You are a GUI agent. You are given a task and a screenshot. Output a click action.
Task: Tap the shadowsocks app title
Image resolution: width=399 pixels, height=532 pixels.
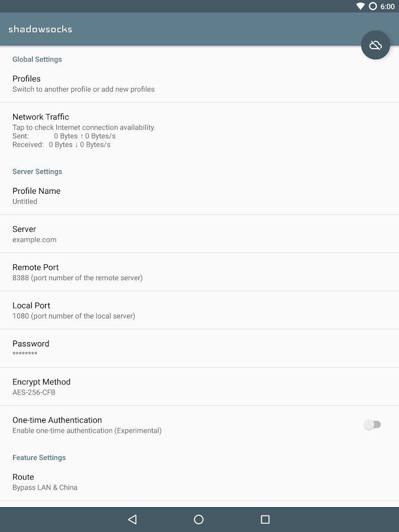40,29
